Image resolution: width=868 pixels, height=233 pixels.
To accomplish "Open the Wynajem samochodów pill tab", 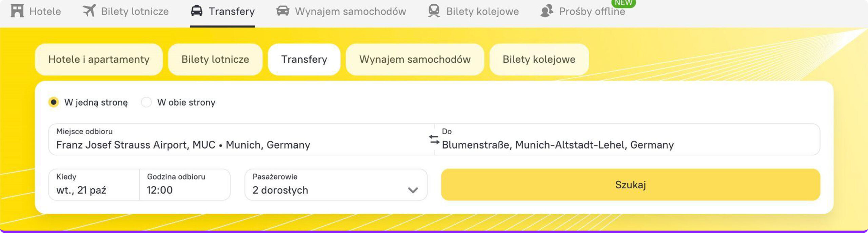I will (x=415, y=59).
